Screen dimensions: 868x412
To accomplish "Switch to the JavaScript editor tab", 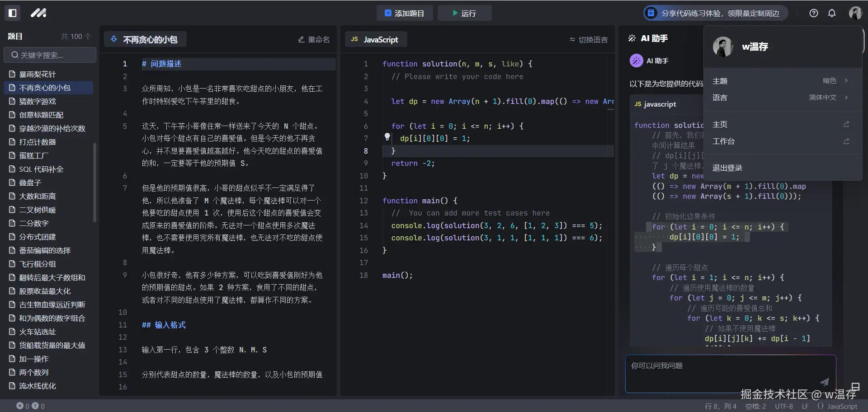I will 376,39.
